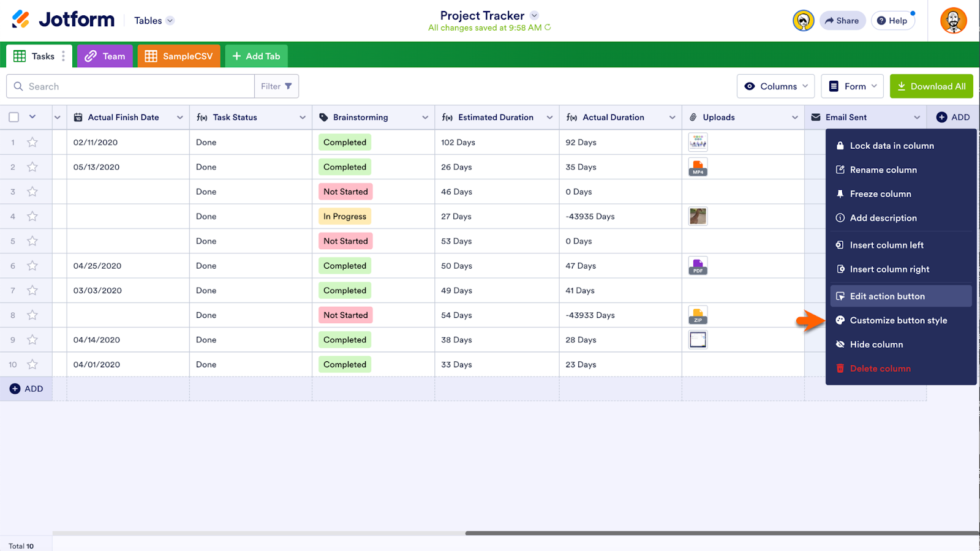The height and width of the screenshot is (551, 980).
Task: Select Delete column
Action: click(x=901, y=369)
